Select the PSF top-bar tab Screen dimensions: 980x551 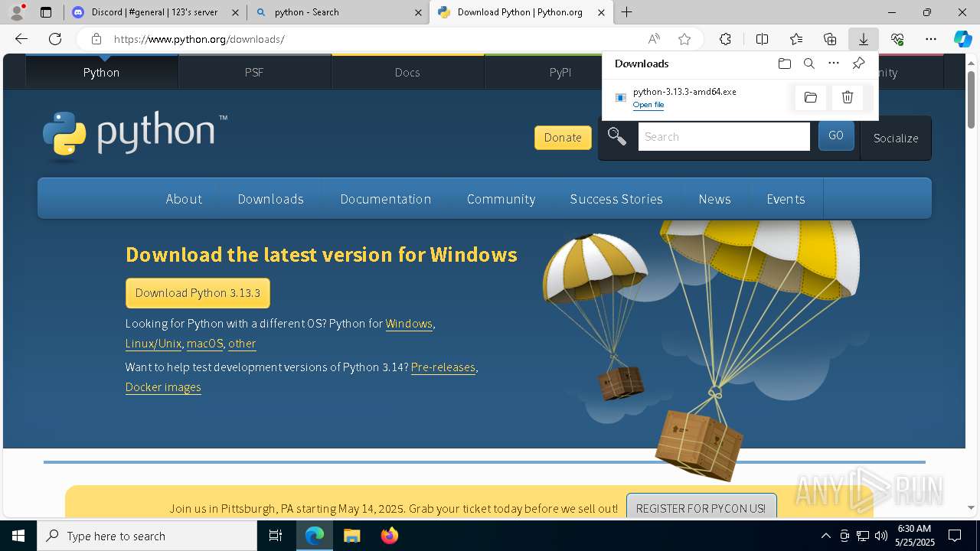[x=254, y=72]
